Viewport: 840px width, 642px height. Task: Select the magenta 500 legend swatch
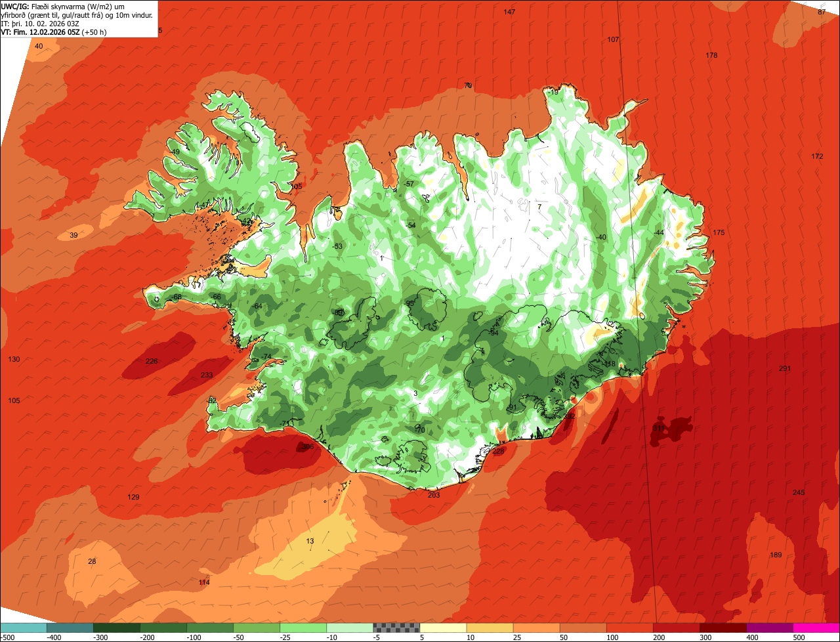pos(816,627)
